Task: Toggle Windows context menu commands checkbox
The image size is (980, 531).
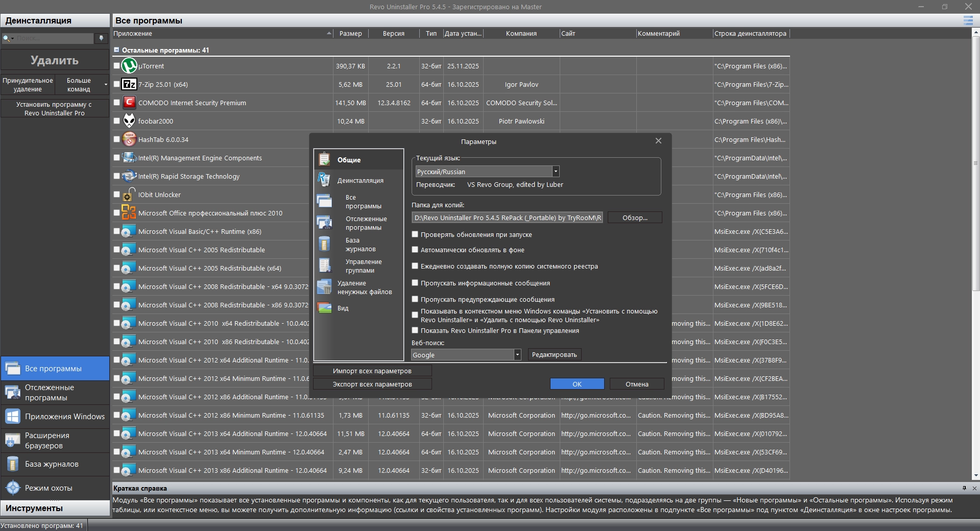Action: pos(415,315)
